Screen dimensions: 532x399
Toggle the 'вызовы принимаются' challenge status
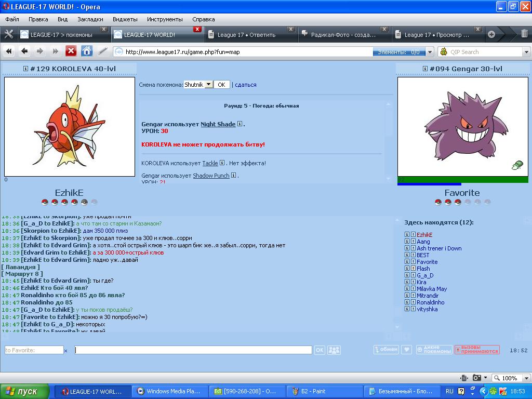click(477, 350)
